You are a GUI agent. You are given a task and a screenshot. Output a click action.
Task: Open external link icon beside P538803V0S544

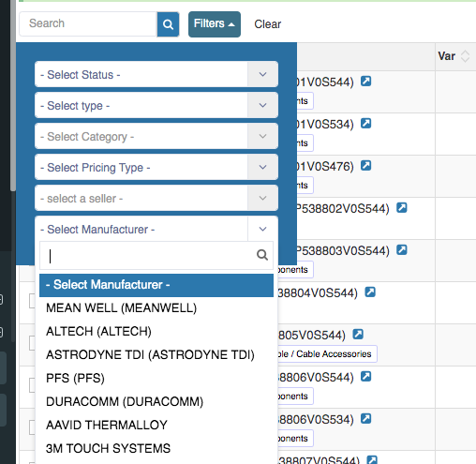point(402,250)
